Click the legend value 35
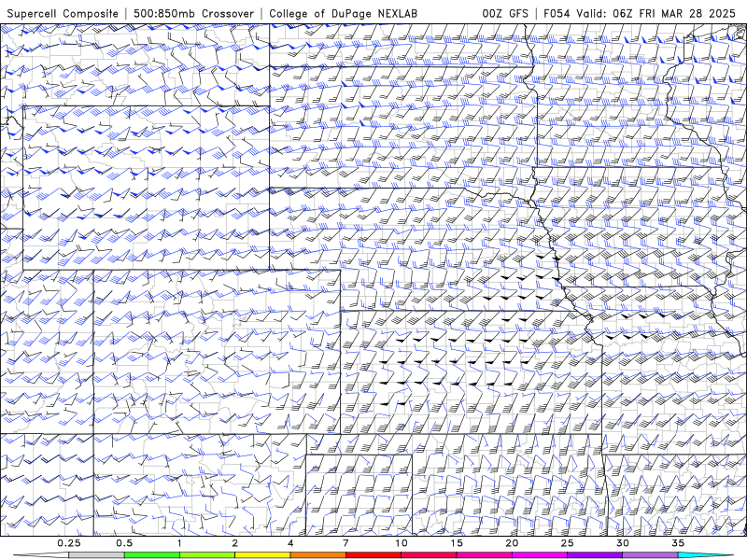The image size is (747, 560). point(678,543)
